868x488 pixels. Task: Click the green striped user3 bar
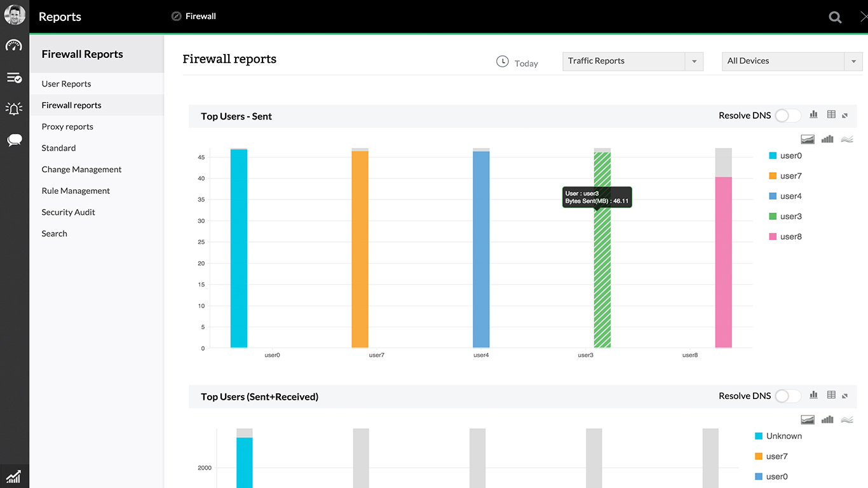click(x=602, y=250)
